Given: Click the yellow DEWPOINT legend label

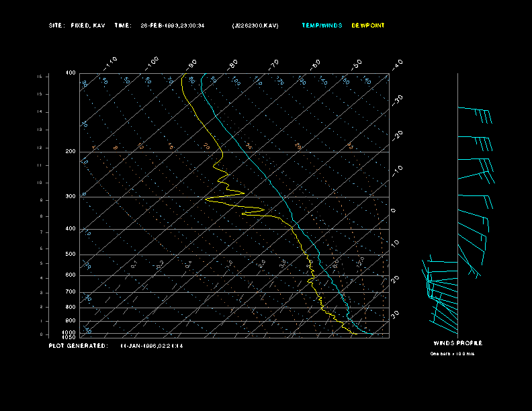Looking at the screenshot, I should [x=368, y=26].
